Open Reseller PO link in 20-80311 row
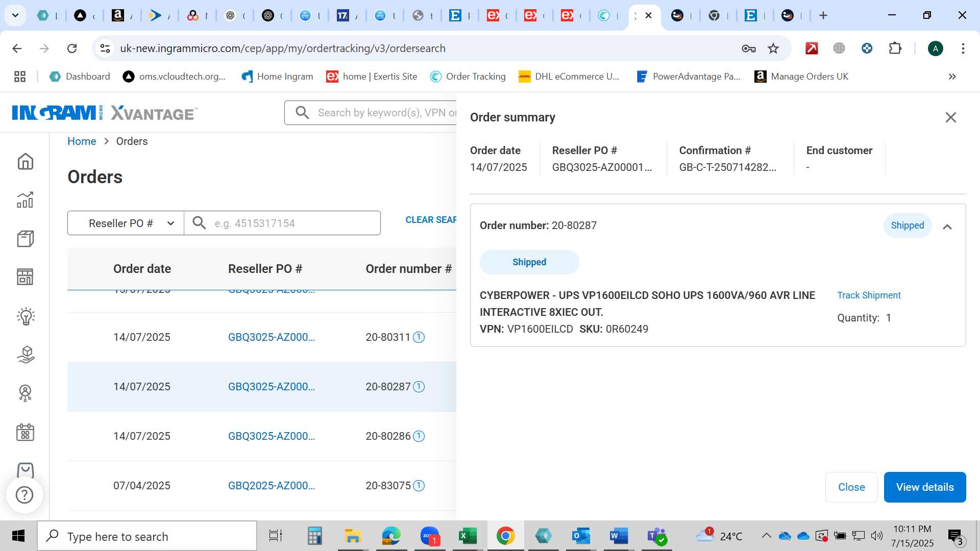980x551 pixels. coord(272,337)
